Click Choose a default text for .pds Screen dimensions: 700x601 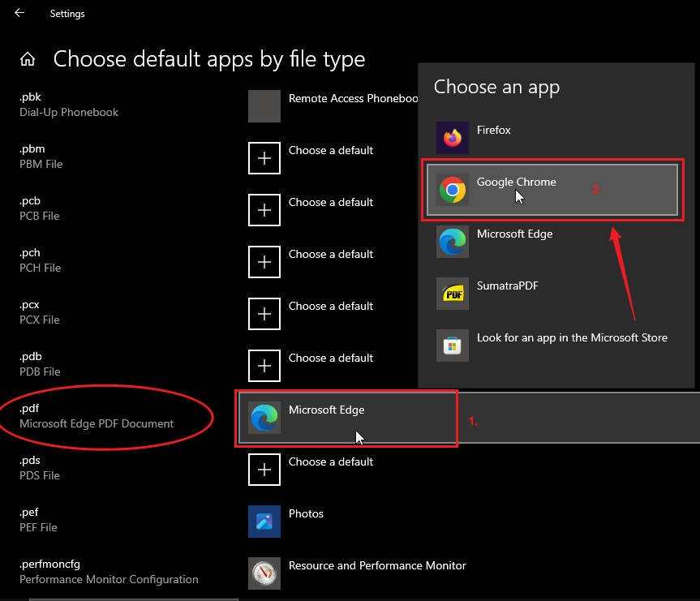point(331,461)
